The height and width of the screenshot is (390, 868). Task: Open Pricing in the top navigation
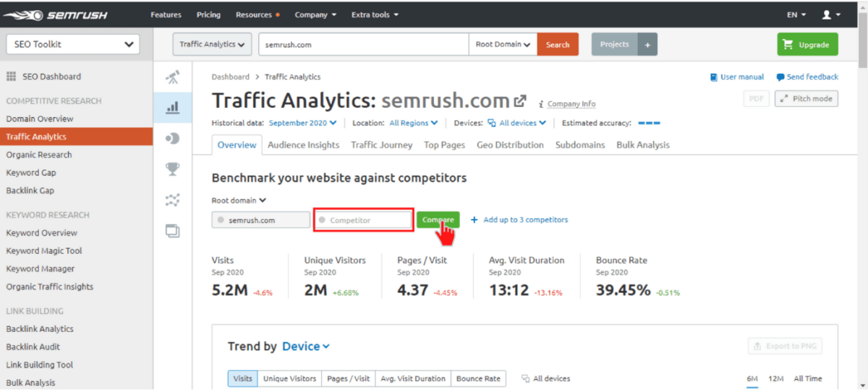point(208,14)
